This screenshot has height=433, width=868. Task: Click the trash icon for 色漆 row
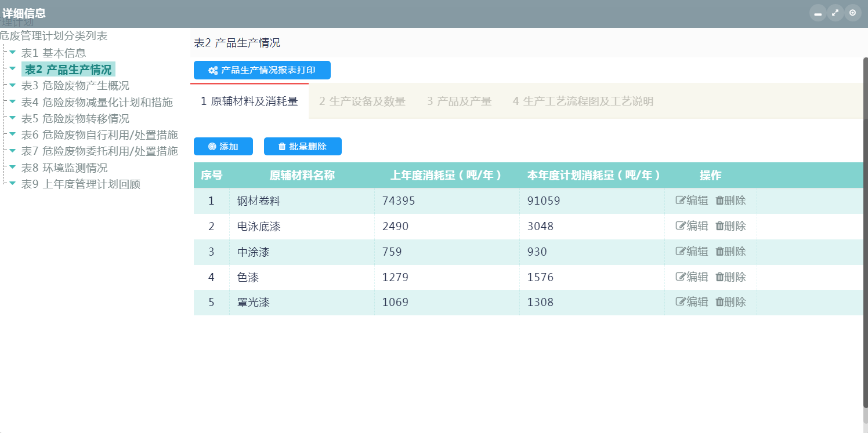pos(719,277)
